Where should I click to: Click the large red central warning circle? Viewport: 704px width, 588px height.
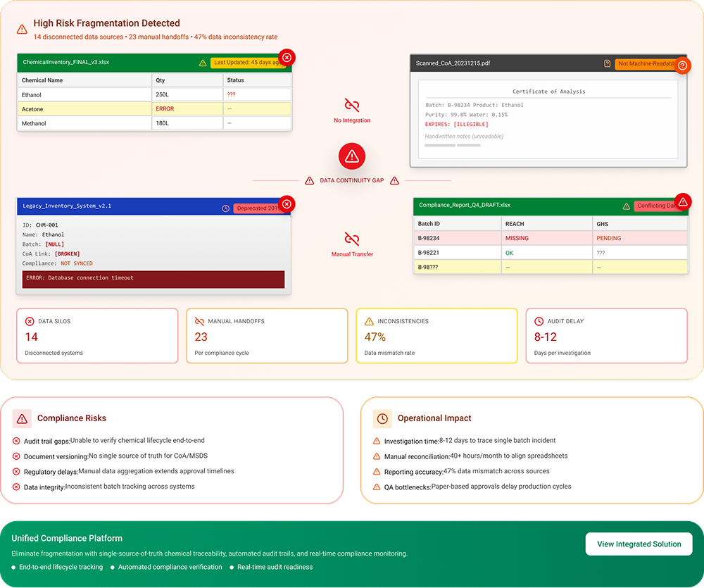click(352, 156)
